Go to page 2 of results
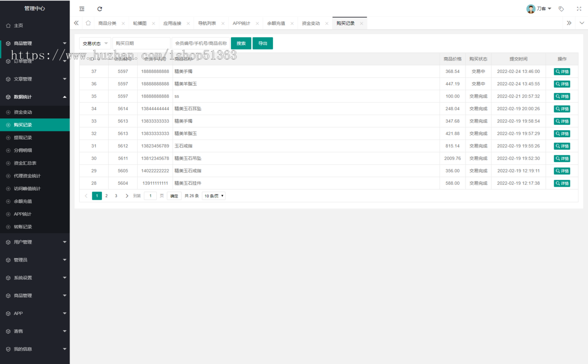 point(106,196)
